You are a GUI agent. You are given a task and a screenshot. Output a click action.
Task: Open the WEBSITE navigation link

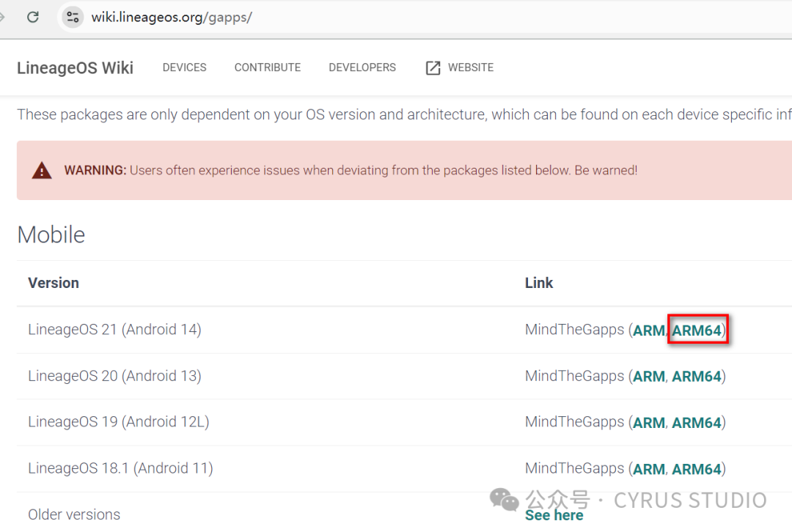click(471, 67)
